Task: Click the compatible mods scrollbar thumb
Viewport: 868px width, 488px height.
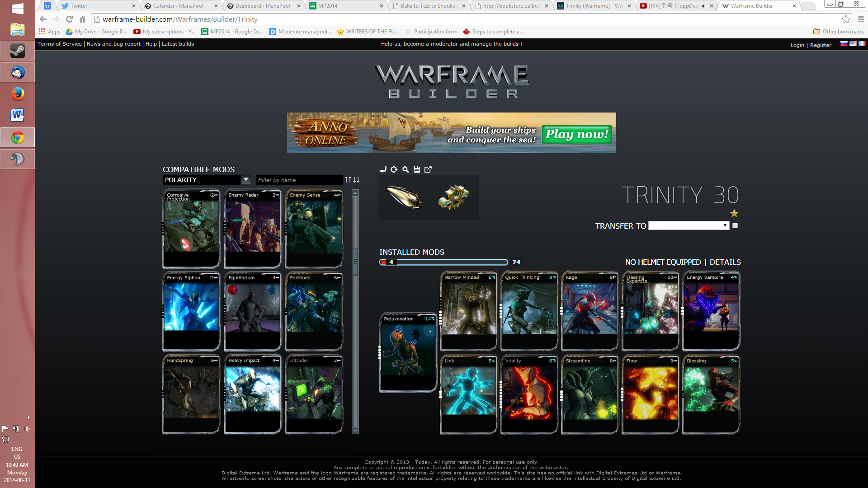Action: tap(355, 261)
